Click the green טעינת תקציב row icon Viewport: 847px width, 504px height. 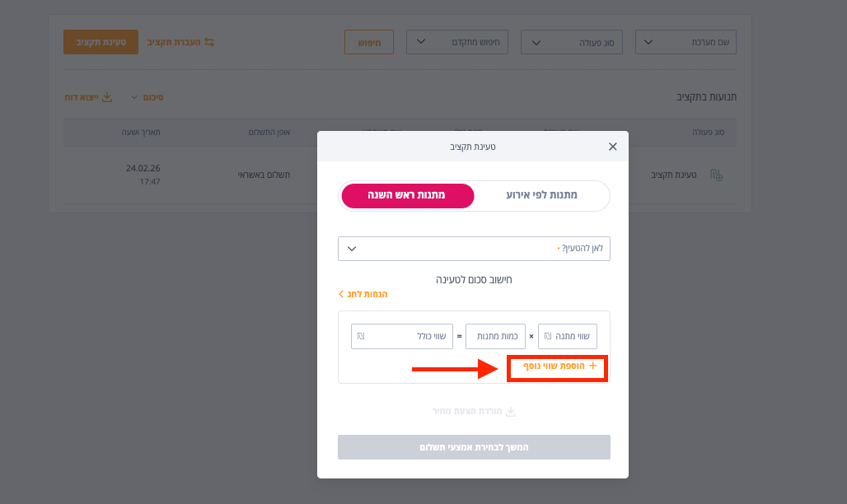tap(716, 175)
